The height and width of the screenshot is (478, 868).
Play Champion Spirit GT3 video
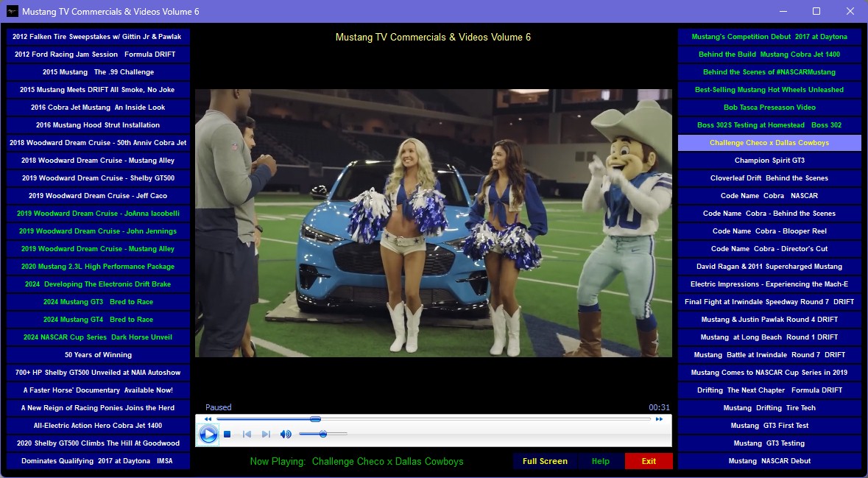coord(769,161)
